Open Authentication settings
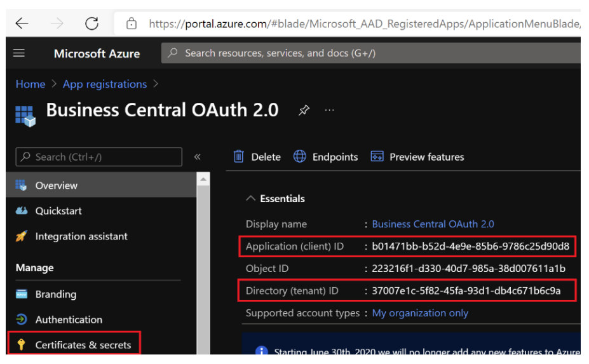Image resolution: width=589 pixels, height=364 pixels. point(69,320)
